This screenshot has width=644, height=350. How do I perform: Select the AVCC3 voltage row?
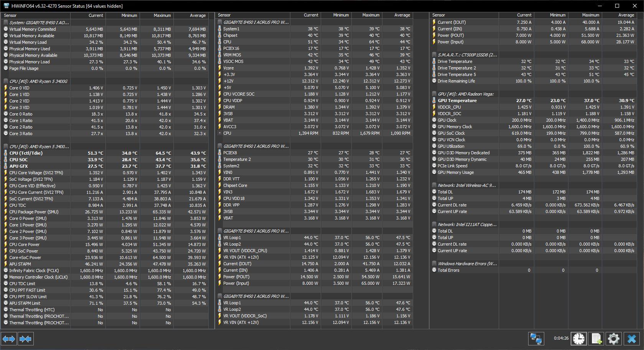(x=314, y=127)
